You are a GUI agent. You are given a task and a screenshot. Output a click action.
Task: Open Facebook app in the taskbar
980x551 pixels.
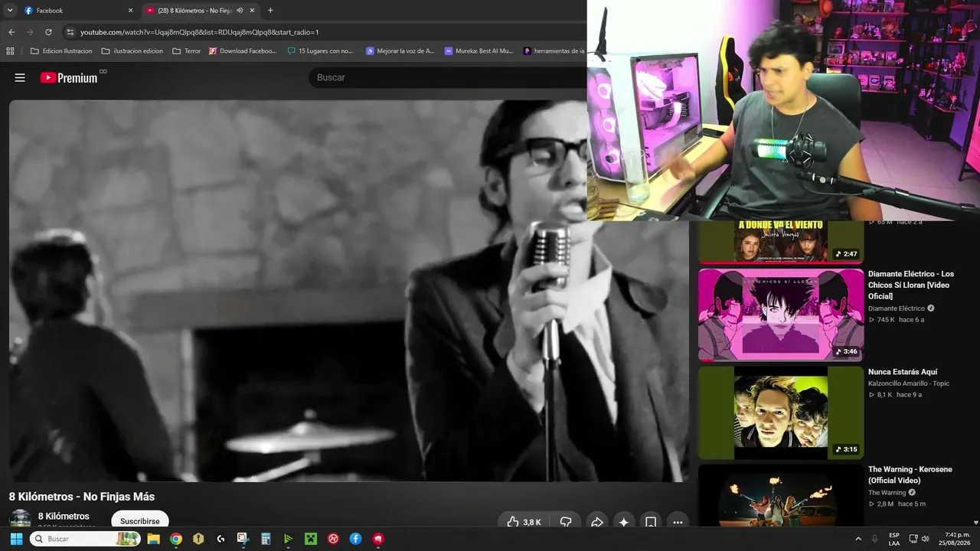pos(355,539)
